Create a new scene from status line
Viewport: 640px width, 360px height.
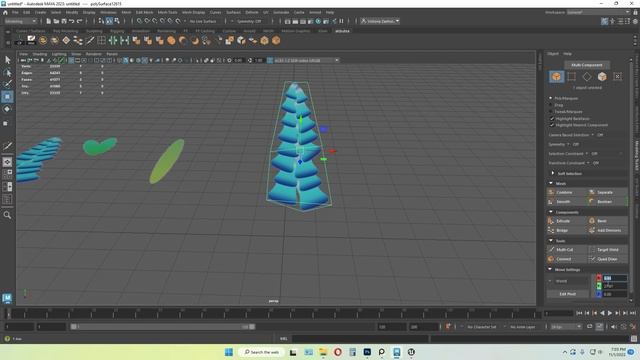point(48,21)
